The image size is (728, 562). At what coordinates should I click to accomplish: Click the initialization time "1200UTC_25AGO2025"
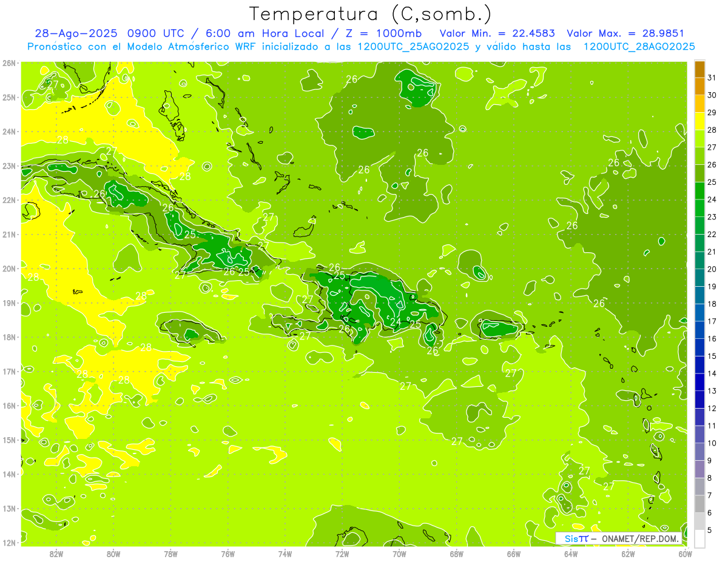point(413,46)
